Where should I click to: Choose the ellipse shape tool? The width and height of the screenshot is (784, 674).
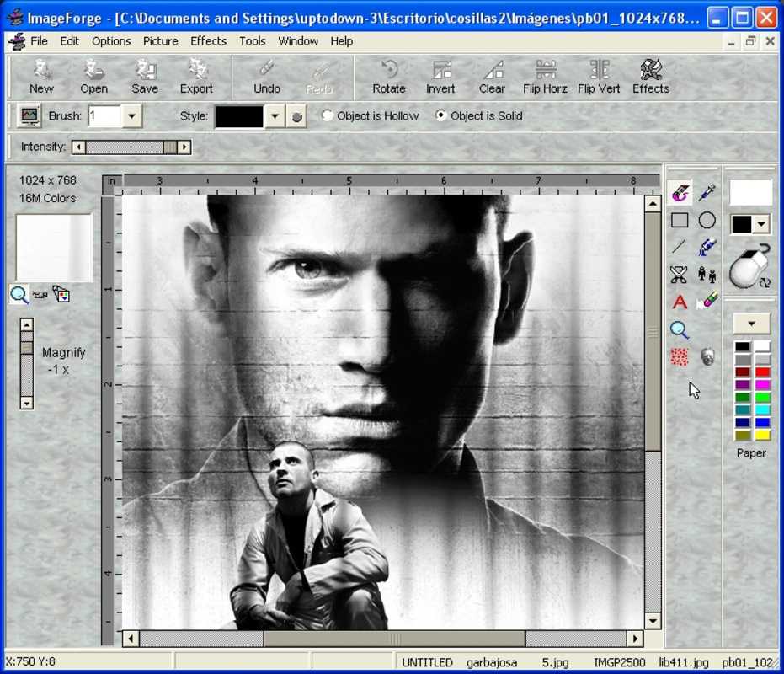pyautogui.click(x=707, y=220)
